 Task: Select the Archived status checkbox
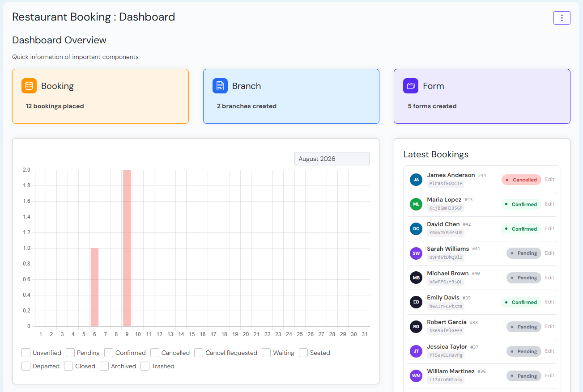(x=104, y=366)
